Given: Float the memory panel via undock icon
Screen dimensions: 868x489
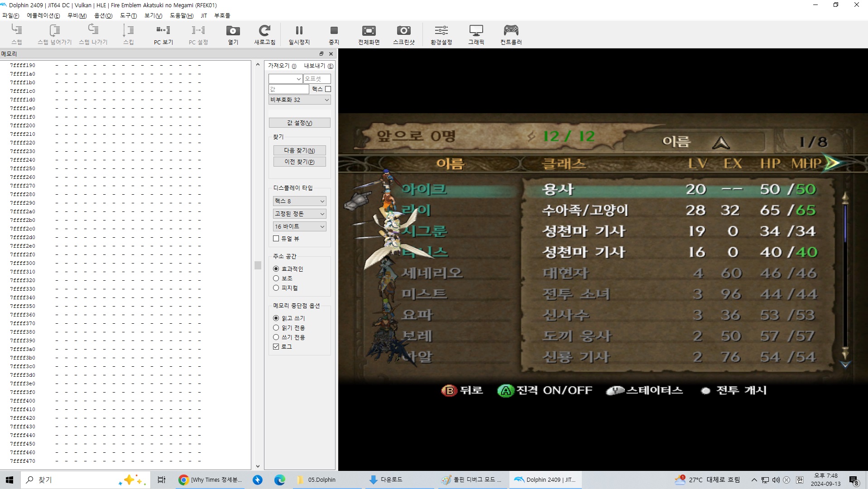Looking at the screenshot, I should [321, 54].
